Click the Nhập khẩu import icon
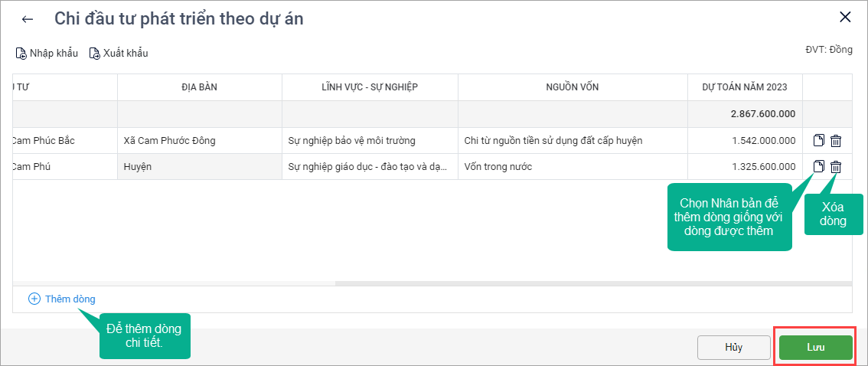Screen dimensions: 868x366 (21, 54)
